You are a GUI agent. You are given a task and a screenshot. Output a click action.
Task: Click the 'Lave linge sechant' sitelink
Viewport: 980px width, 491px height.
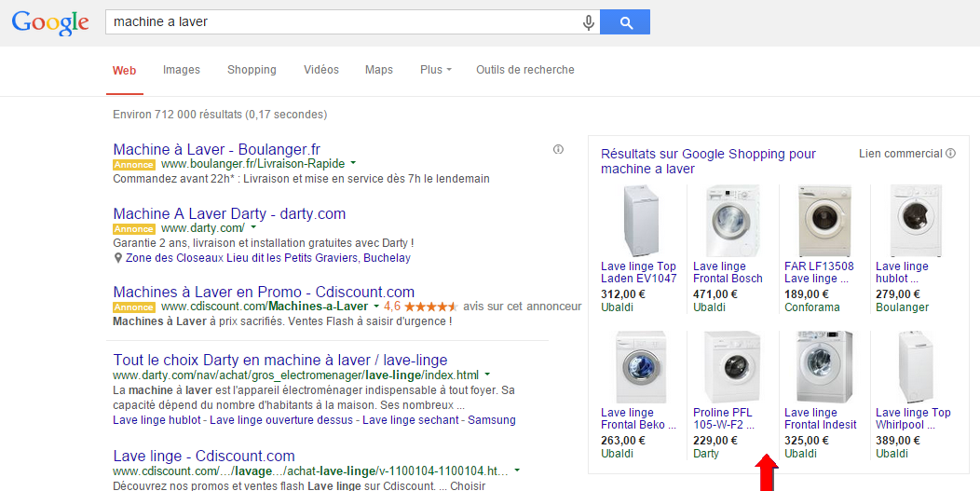tap(410, 419)
